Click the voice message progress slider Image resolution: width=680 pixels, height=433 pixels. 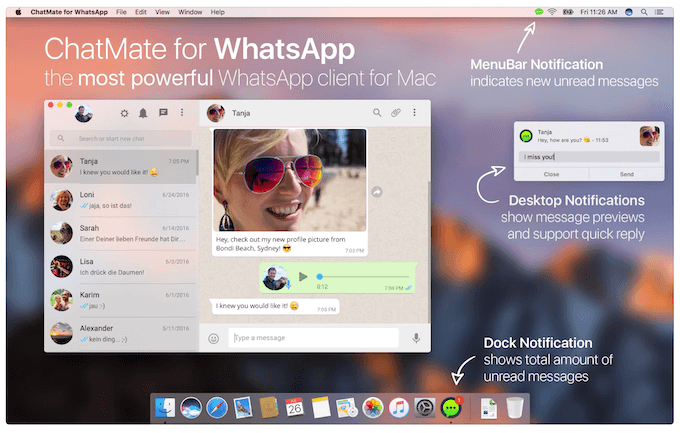point(363,276)
